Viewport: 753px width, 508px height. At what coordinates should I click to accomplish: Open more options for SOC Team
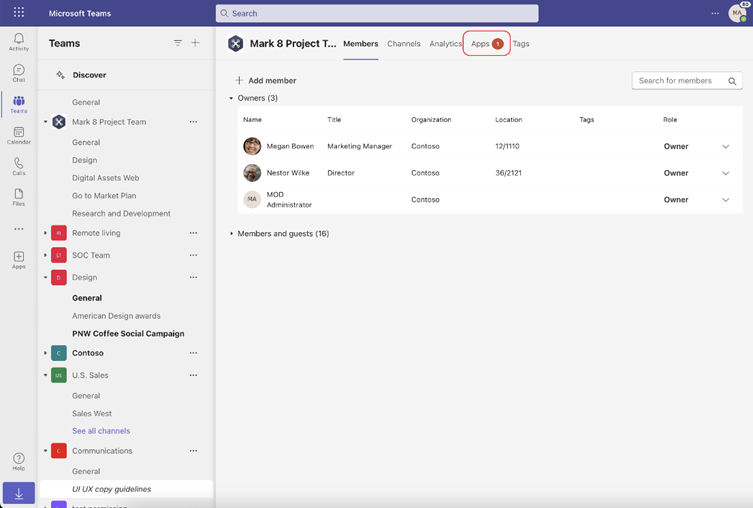(x=193, y=255)
